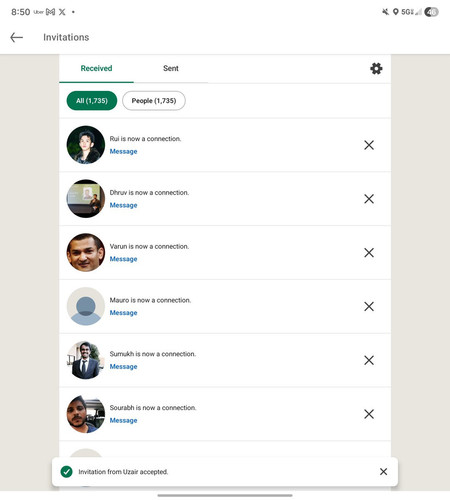Message Rui
The height and width of the screenshot is (500, 450).
(123, 151)
